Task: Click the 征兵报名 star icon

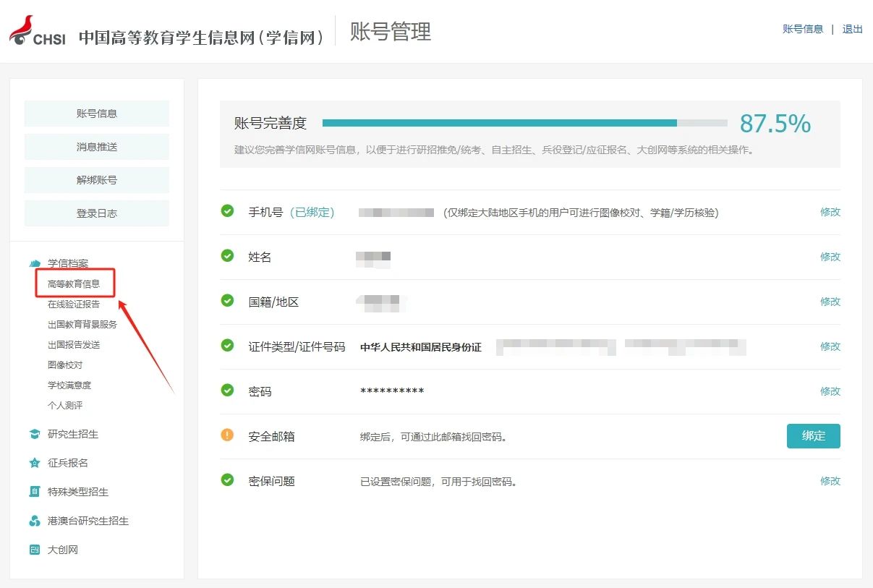Action: [x=34, y=464]
